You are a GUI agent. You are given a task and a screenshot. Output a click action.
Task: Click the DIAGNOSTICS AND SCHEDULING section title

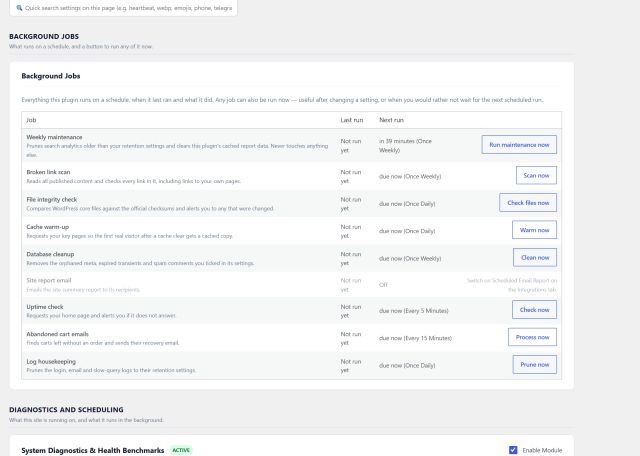coord(66,409)
